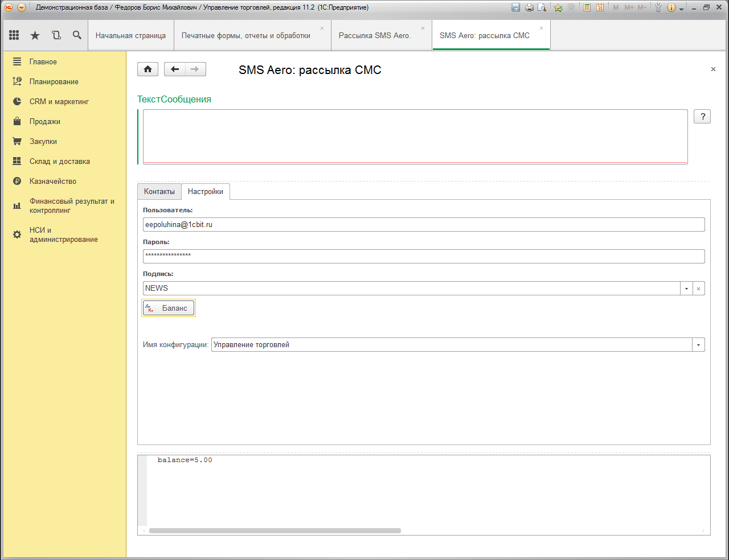Image resolution: width=729 pixels, height=560 pixels.
Task: Close the Рассылка SMS Aero tab
Action: [423, 28]
